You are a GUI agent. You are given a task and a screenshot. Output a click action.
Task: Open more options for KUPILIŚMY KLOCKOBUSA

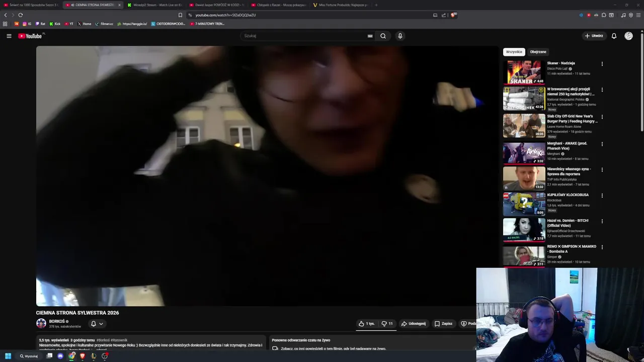pos(602,196)
